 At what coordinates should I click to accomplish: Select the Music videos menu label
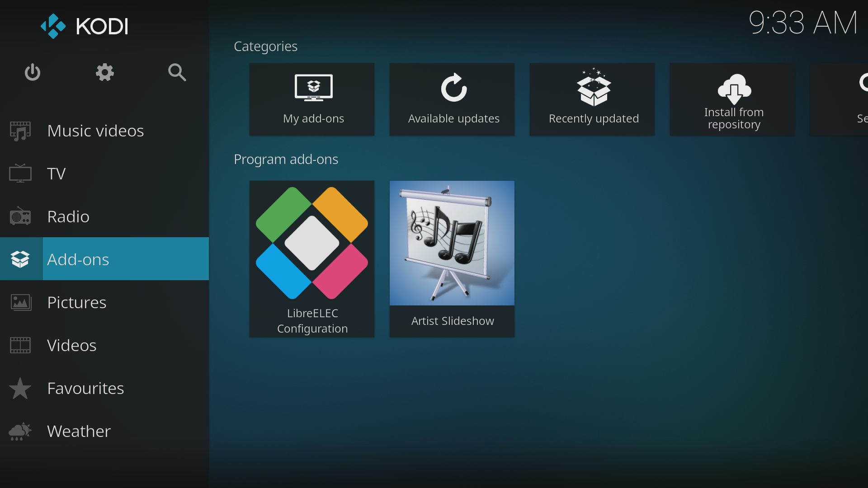[x=95, y=131]
